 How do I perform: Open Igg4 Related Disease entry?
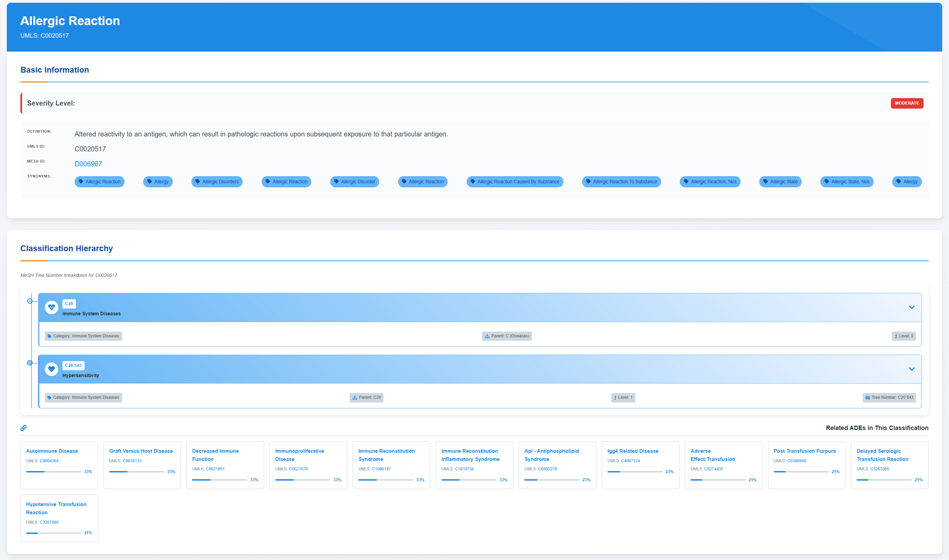[x=632, y=451]
